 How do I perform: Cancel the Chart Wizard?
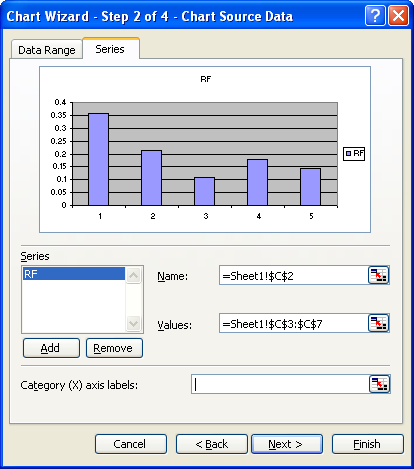coord(131,444)
